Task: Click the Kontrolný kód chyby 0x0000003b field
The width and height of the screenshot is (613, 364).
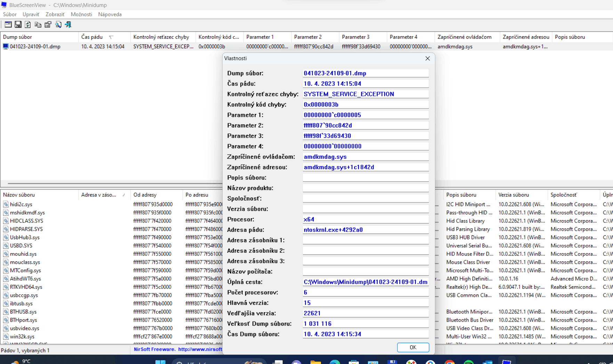Action: (x=366, y=104)
